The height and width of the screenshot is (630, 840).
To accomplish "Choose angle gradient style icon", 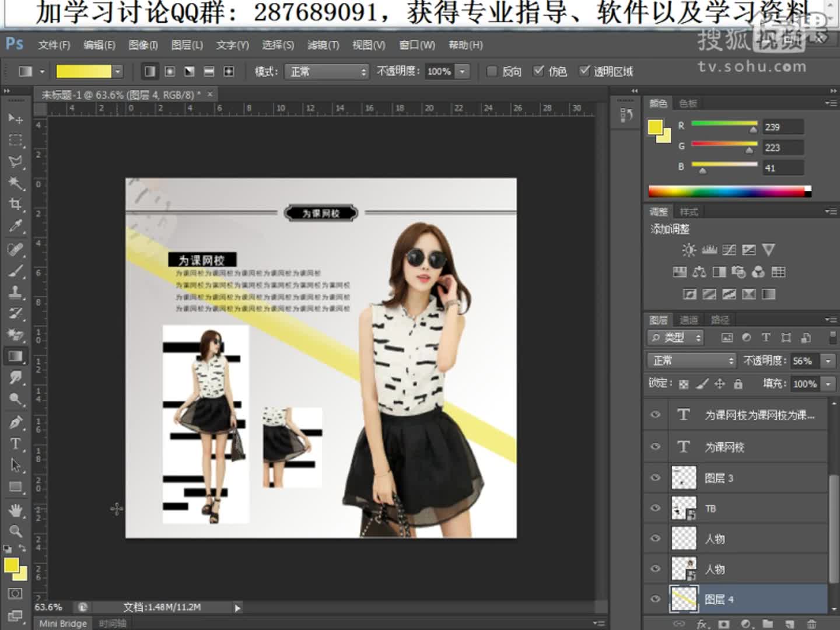I will [x=190, y=71].
